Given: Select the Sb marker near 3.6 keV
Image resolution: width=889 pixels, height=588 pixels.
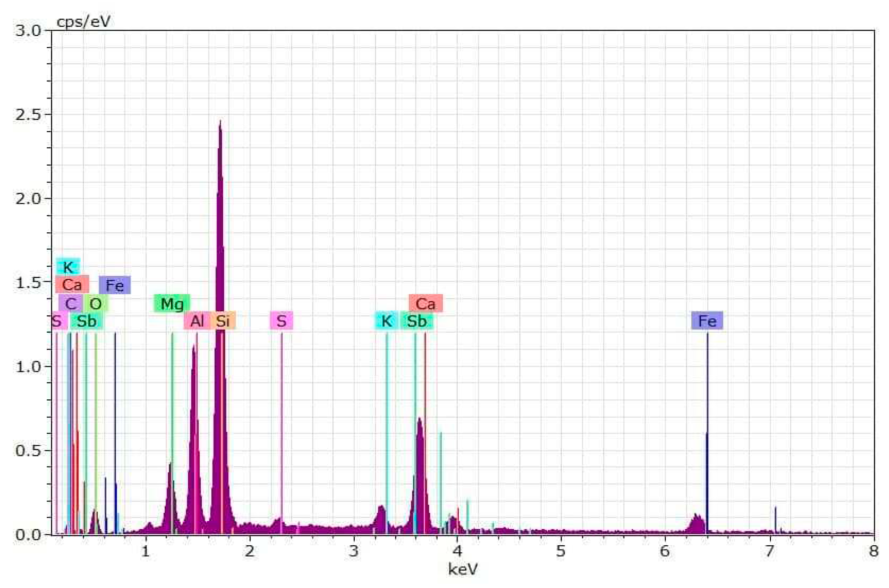Looking at the screenshot, I should coord(416,321).
